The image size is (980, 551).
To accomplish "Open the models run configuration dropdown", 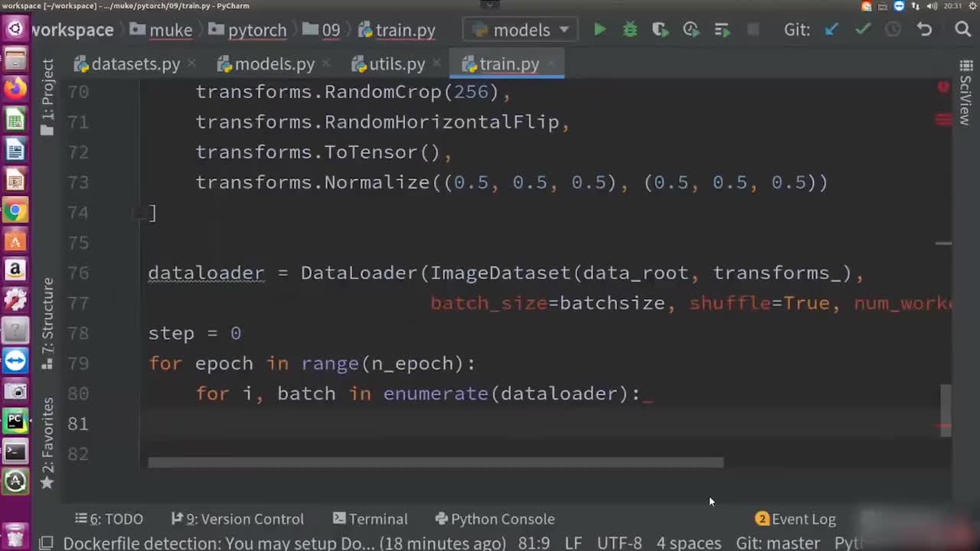I will (x=521, y=30).
